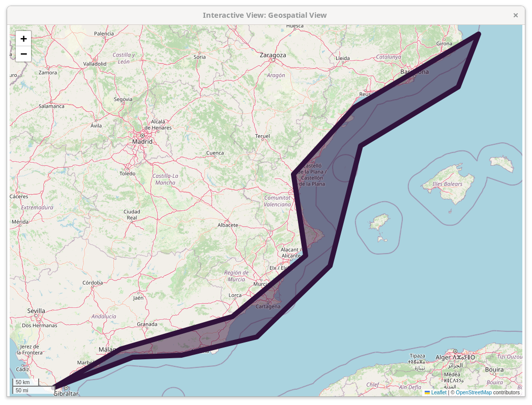Click the Palencia city label
Screen dimensions: 532x405
[x=104, y=34]
